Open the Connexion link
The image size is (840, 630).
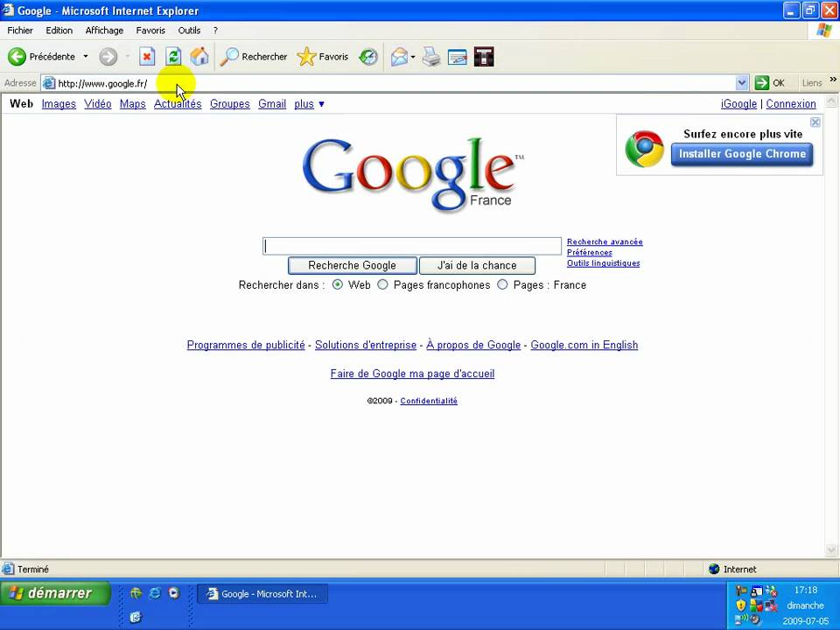coord(791,104)
